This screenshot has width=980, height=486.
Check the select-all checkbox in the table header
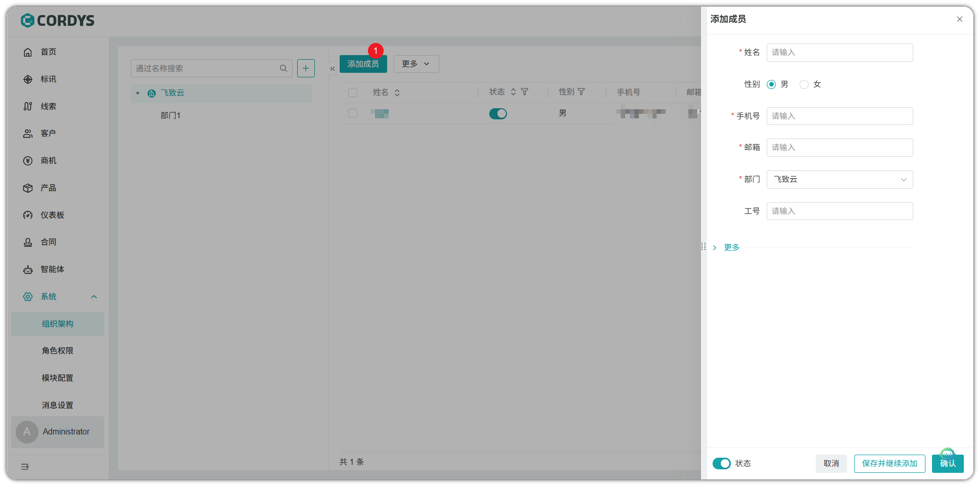click(353, 93)
